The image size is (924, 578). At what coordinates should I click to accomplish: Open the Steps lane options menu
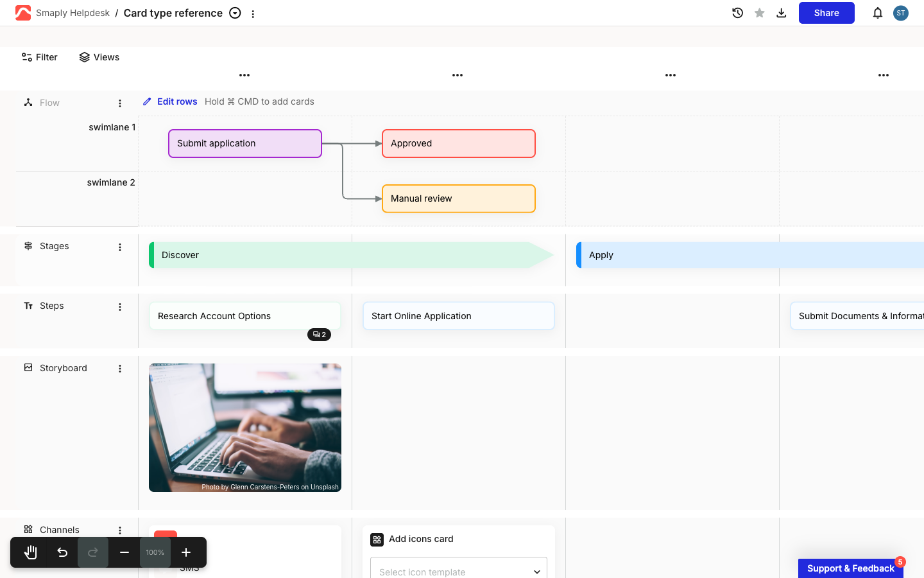coord(120,307)
